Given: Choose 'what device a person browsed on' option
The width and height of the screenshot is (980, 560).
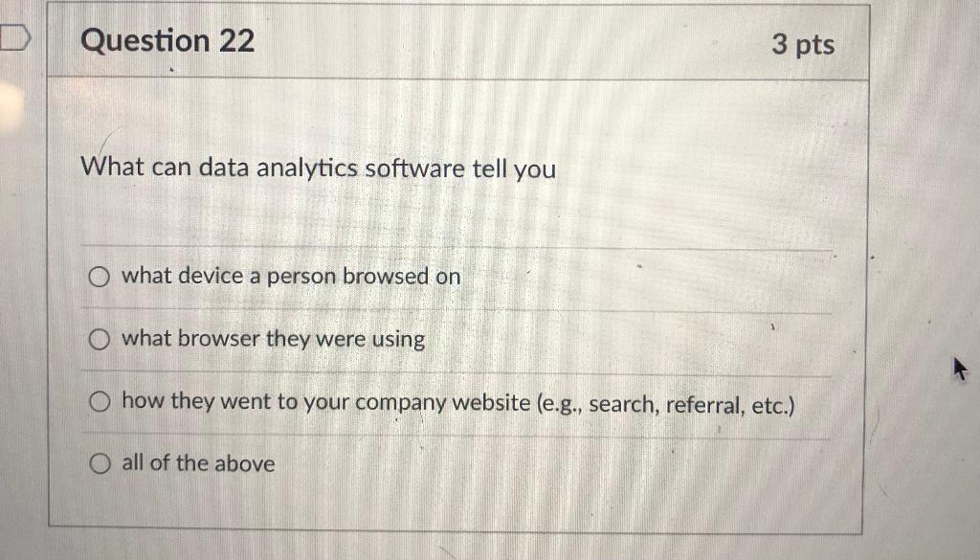Looking at the screenshot, I should (x=99, y=277).
